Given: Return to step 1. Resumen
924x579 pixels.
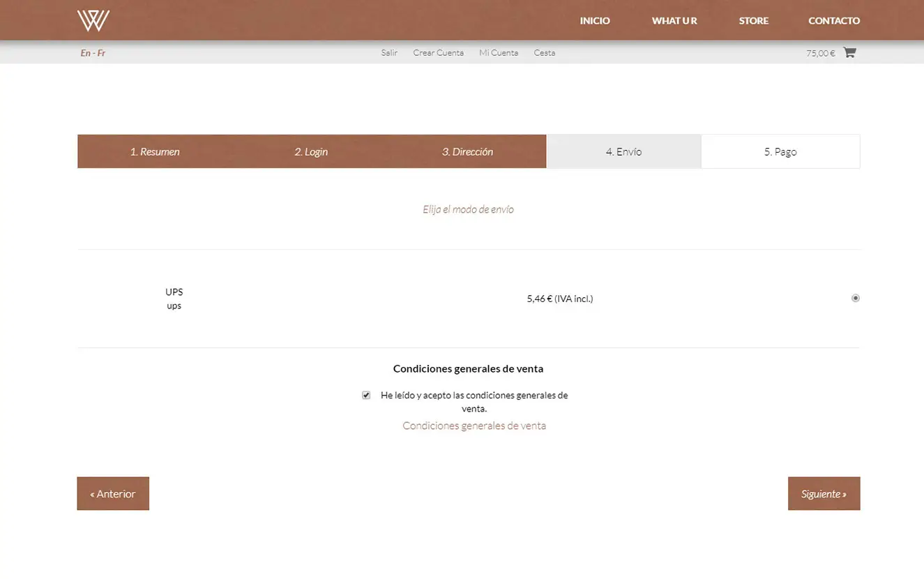Looking at the screenshot, I should (x=155, y=151).
